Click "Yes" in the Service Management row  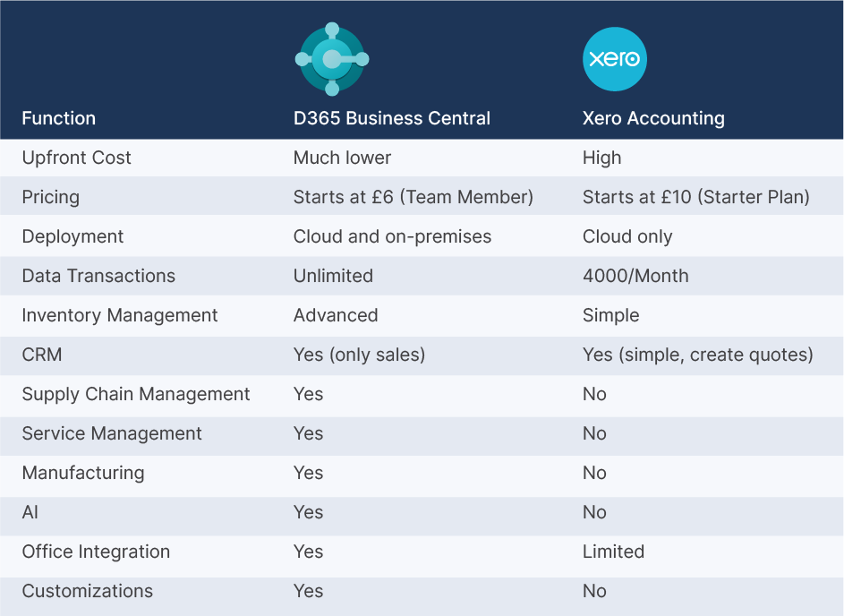tap(309, 433)
